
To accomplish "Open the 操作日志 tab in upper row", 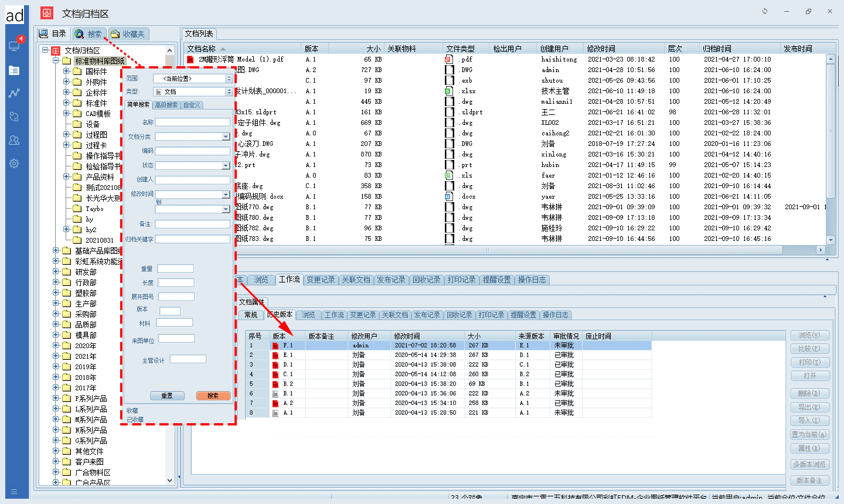I will 532,280.
